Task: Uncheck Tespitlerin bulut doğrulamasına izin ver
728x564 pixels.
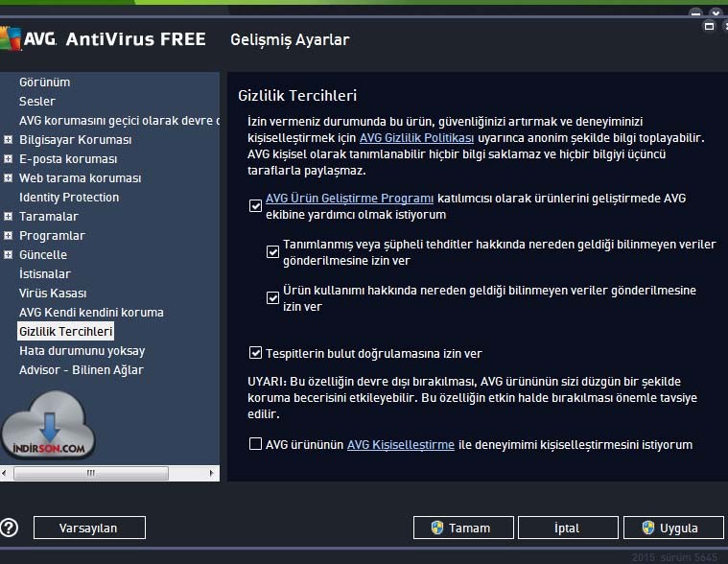Action: [255, 353]
